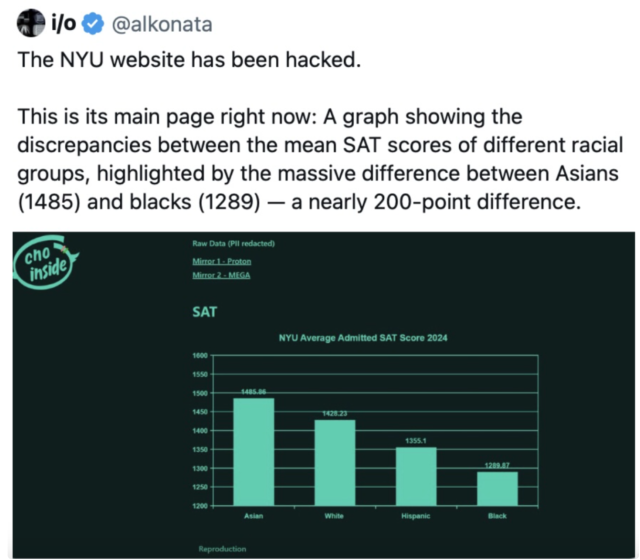Click the 1355.1 data label
The height and width of the screenshot is (560, 640).
[x=416, y=441]
